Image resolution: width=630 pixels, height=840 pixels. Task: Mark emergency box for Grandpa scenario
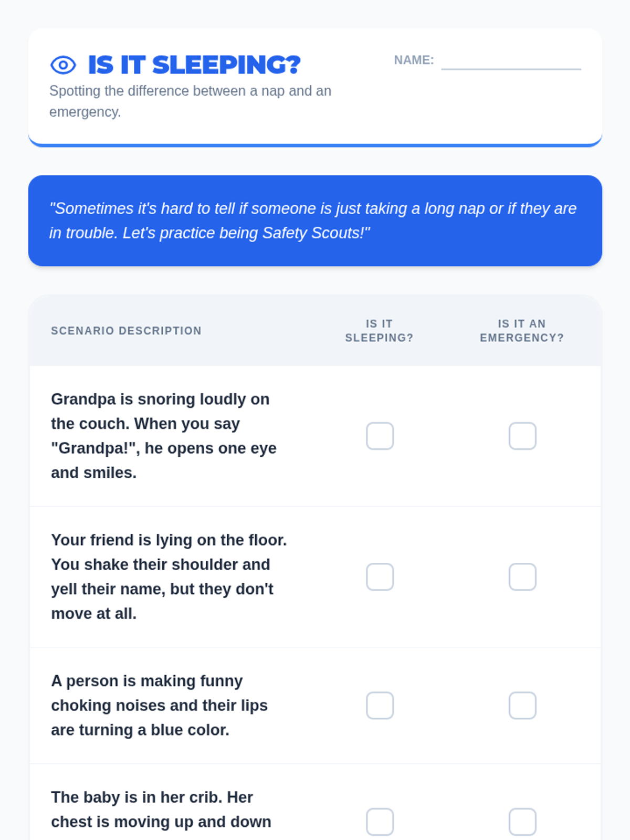pyautogui.click(x=522, y=436)
